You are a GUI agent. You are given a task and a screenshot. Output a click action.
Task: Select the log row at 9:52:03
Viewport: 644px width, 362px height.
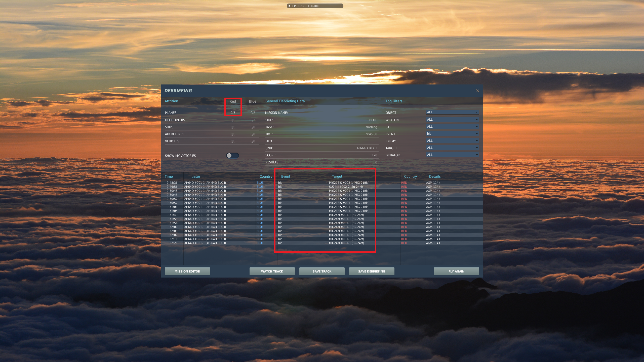click(322, 231)
